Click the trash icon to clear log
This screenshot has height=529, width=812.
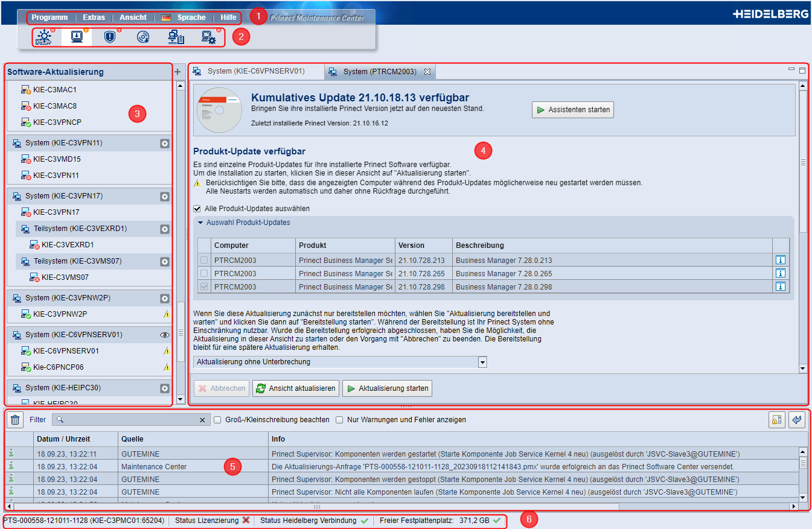[16, 420]
